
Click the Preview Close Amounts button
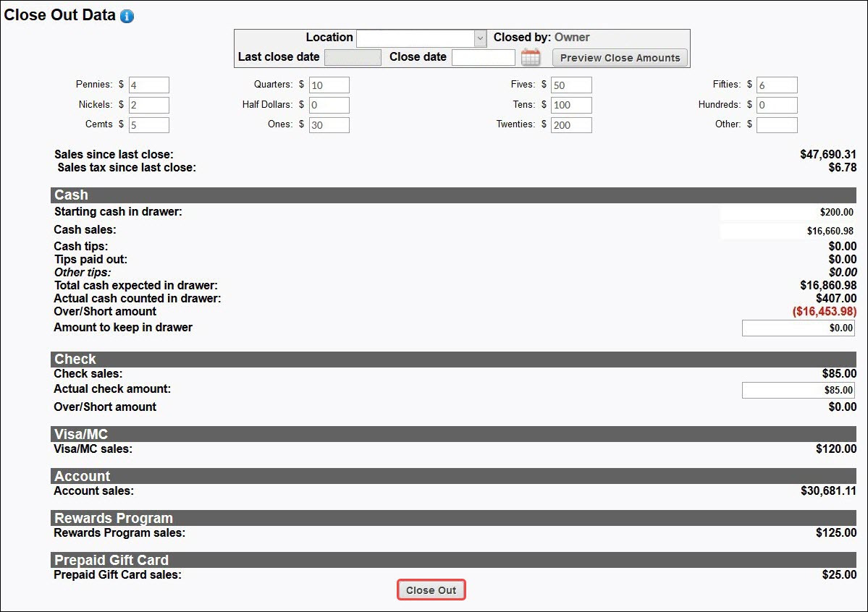click(x=620, y=58)
